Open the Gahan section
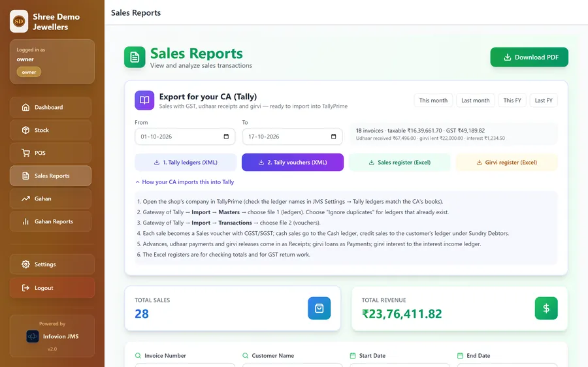588x367 pixels. tap(50, 199)
